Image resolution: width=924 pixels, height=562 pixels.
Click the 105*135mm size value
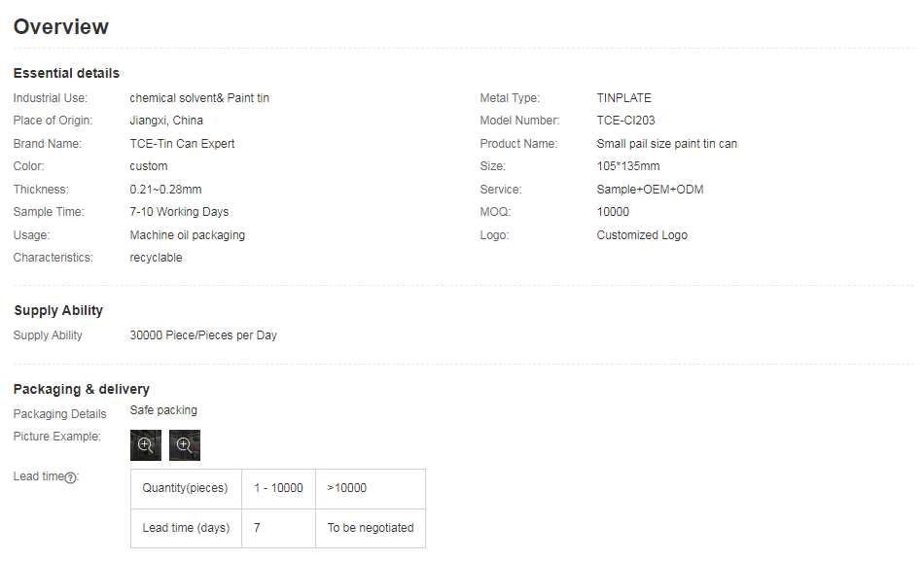627,166
